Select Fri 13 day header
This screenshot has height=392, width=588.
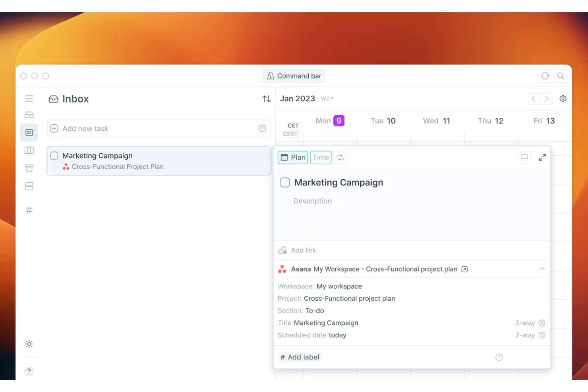pyautogui.click(x=544, y=121)
